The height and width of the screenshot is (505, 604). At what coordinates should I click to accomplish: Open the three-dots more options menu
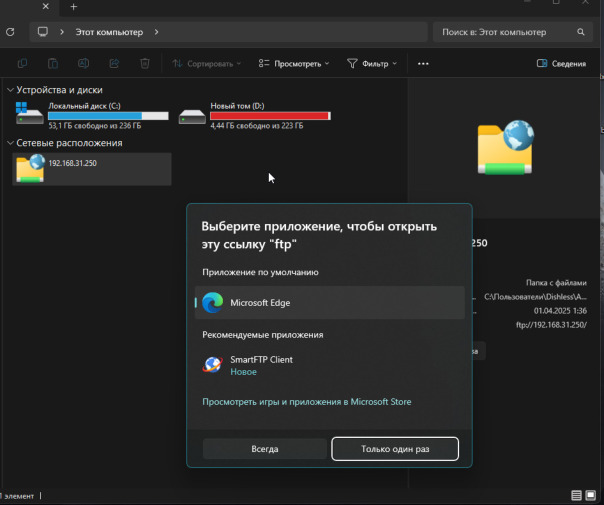pyautogui.click(x=423, y=64)
